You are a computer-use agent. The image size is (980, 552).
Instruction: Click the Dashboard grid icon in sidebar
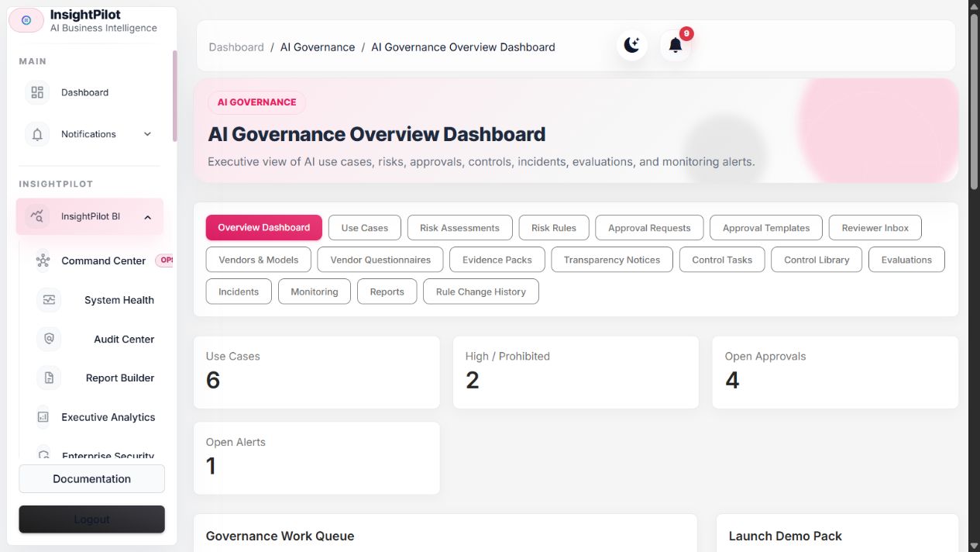pos(37,92)
